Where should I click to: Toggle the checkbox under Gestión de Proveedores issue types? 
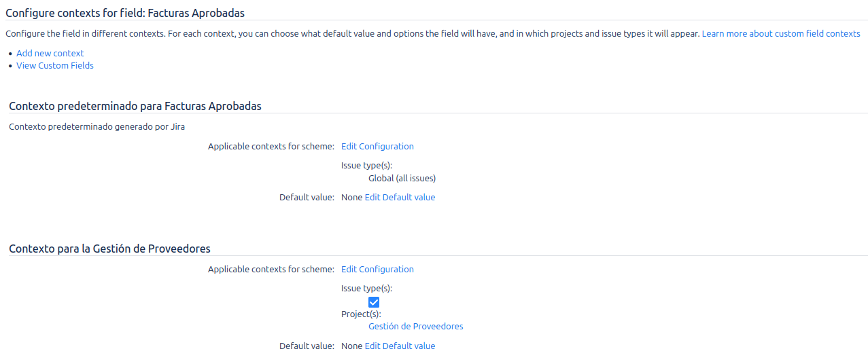pos(374,302)
